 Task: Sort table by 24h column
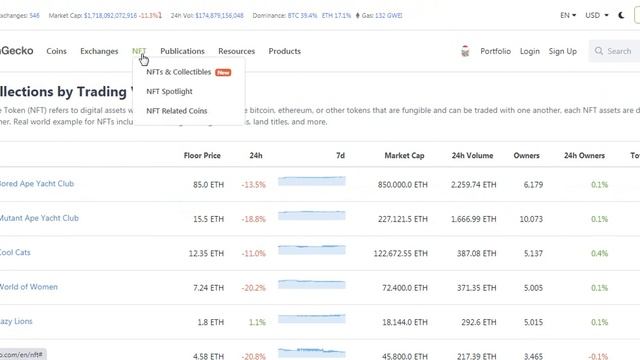click(256, 156)
